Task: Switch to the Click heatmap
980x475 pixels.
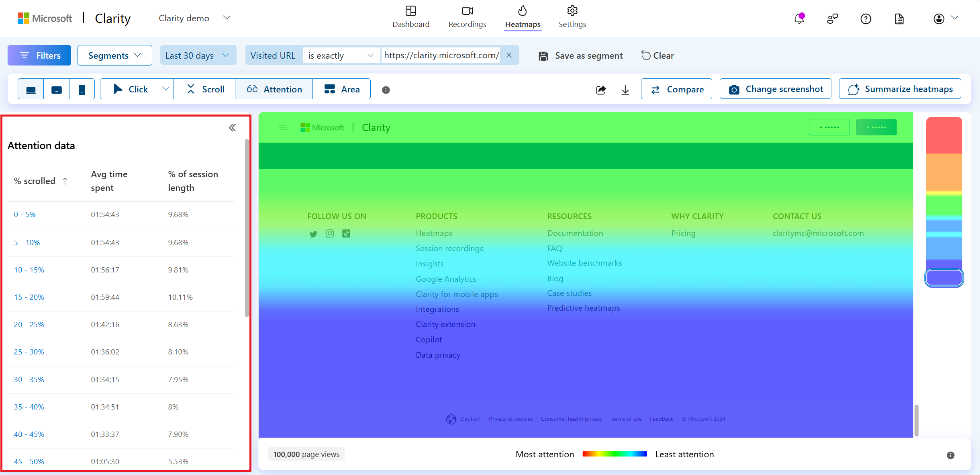Action: pyautogui.click(x=131, y=89)
